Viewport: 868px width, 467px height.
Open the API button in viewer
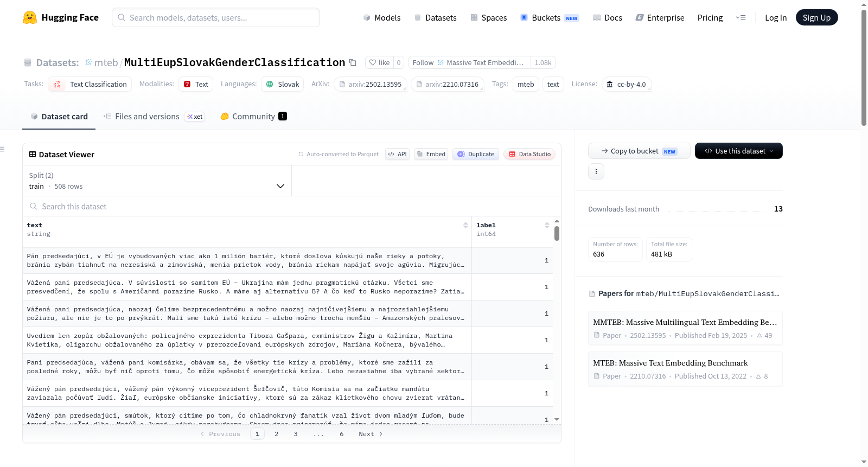397,154
